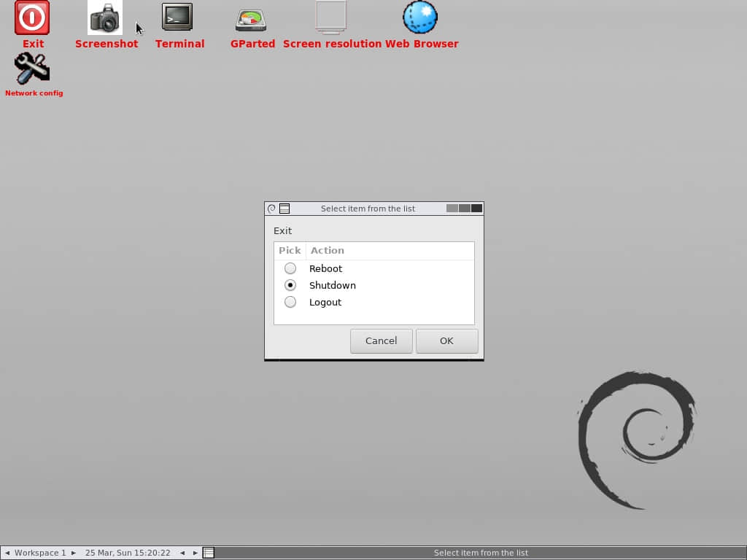Select the Shutdown radio button
This screenshot has height=560, width=747.
(x=290, y=285)
